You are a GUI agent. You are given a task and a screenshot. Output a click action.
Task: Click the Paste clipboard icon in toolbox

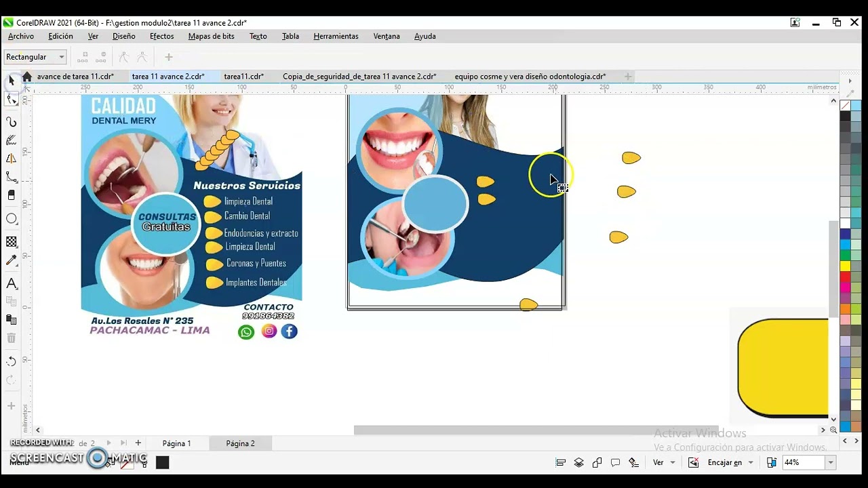click(x=11, y=319)
